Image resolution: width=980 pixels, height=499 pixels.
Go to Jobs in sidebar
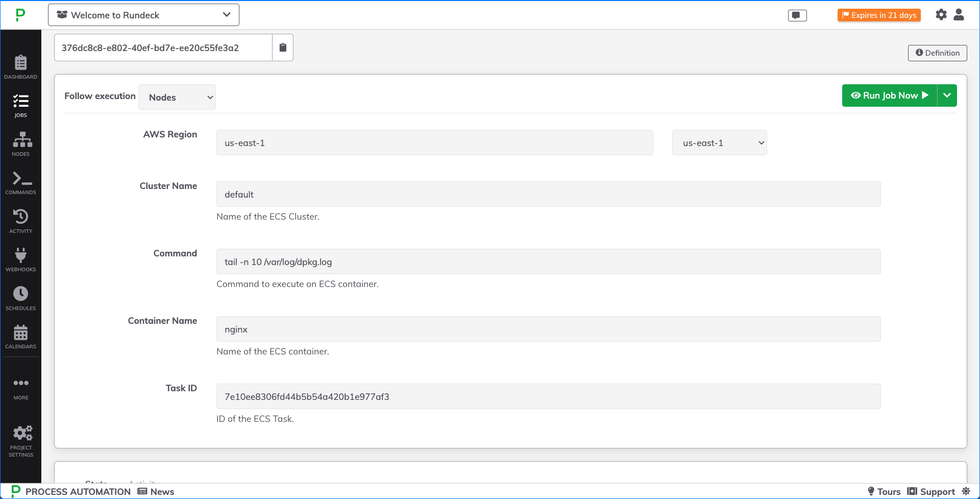20,106
